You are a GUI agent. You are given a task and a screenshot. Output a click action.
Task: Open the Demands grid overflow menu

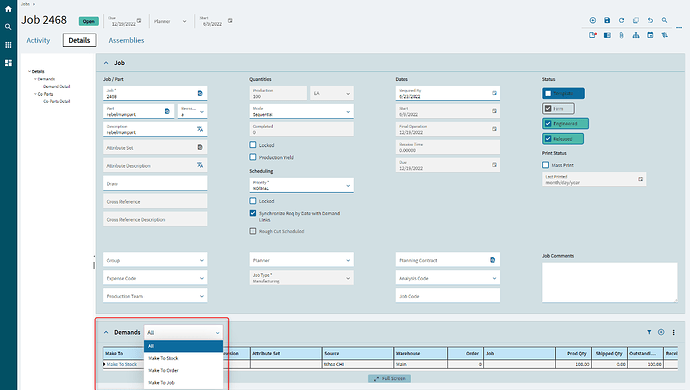673,332
